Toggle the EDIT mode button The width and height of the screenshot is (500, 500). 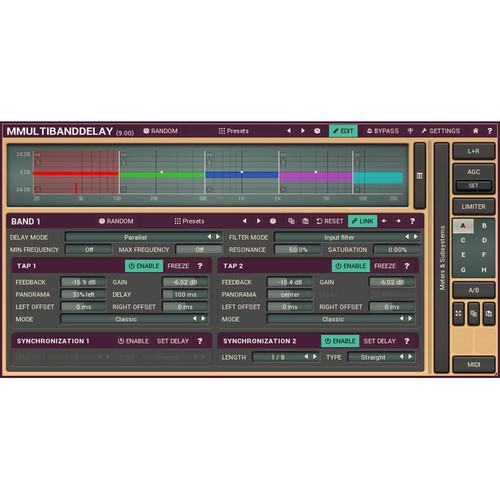pos(343,131)
